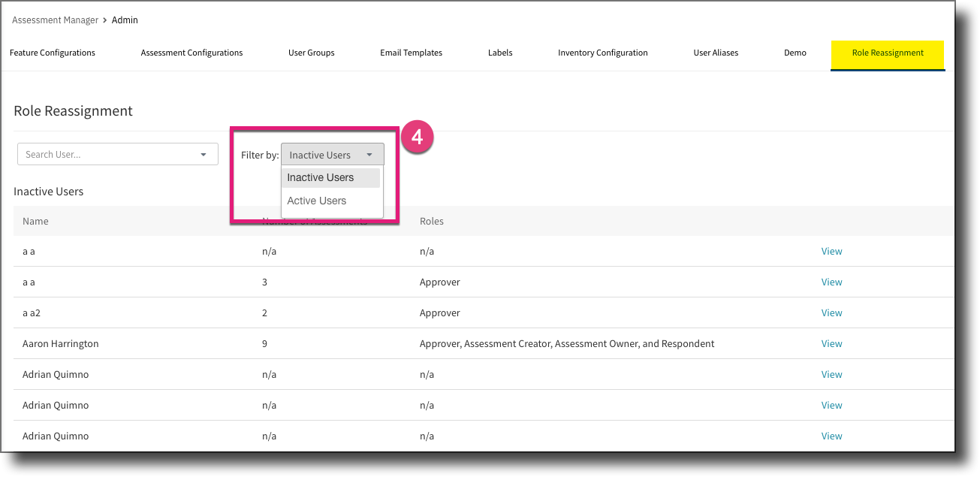
Task: Switch to the User Aliases tab
Action: 715,53
